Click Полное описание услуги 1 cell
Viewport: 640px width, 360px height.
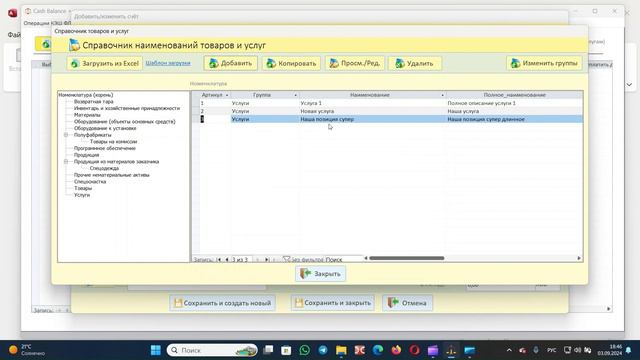tap(514, 103)
